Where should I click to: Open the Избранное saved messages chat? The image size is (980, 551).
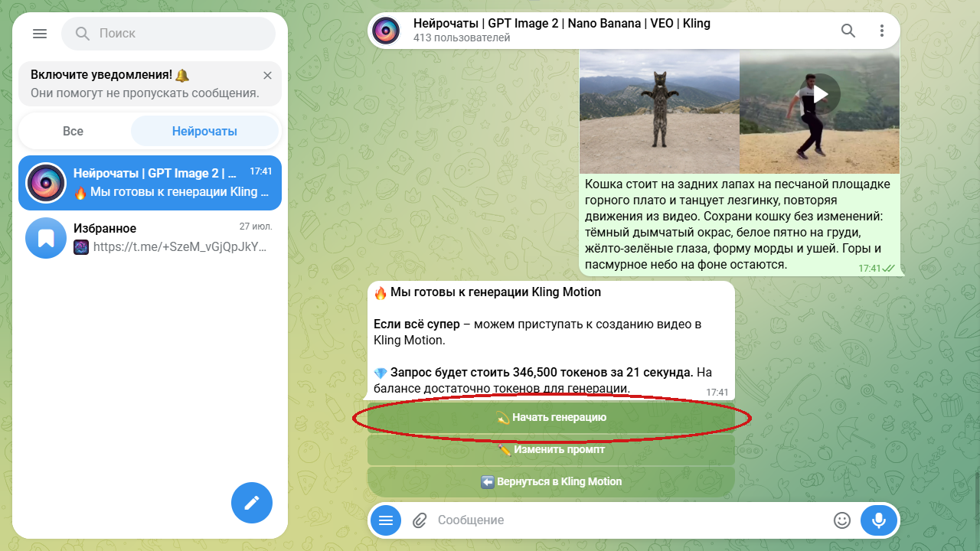150,238
